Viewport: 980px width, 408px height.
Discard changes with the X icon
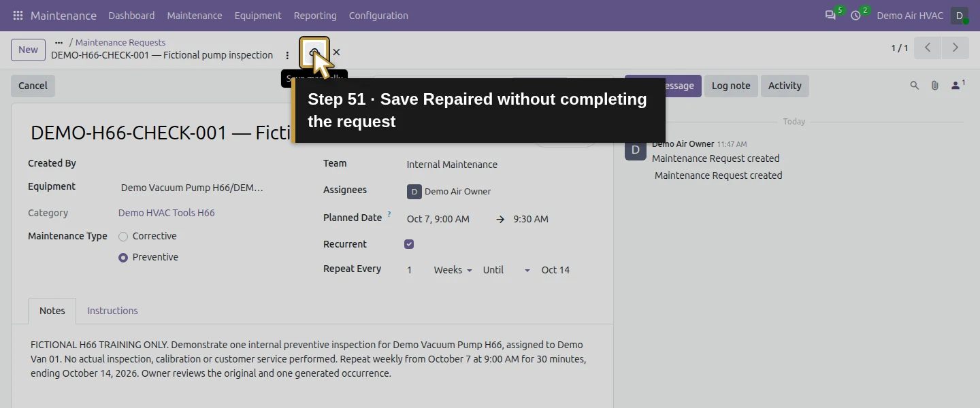pos(336,52)
